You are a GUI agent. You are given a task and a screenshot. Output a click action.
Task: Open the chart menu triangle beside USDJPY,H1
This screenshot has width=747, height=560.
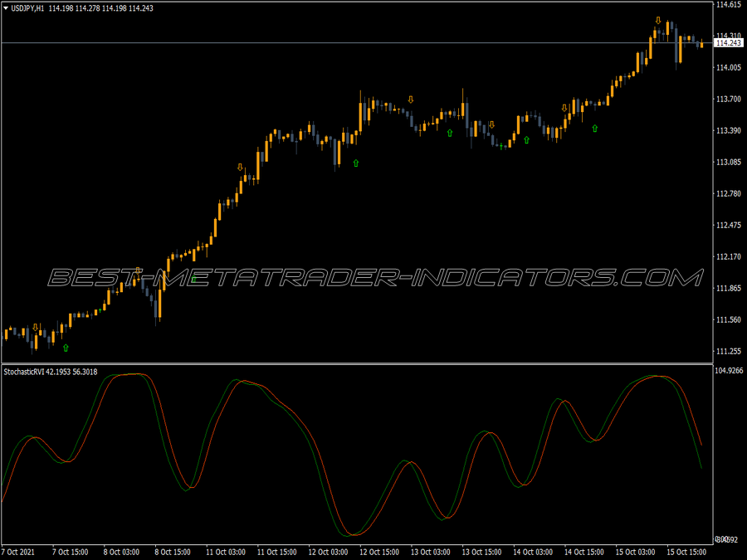(6, 8)
